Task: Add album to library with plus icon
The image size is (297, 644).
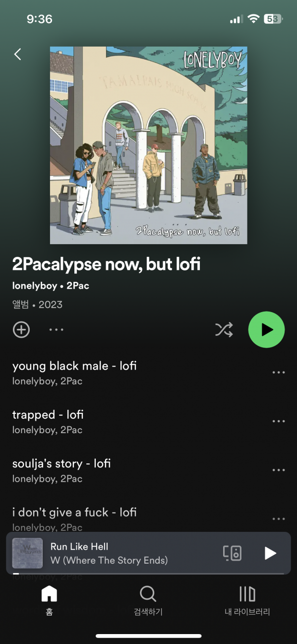Action: tap(21, 329)
